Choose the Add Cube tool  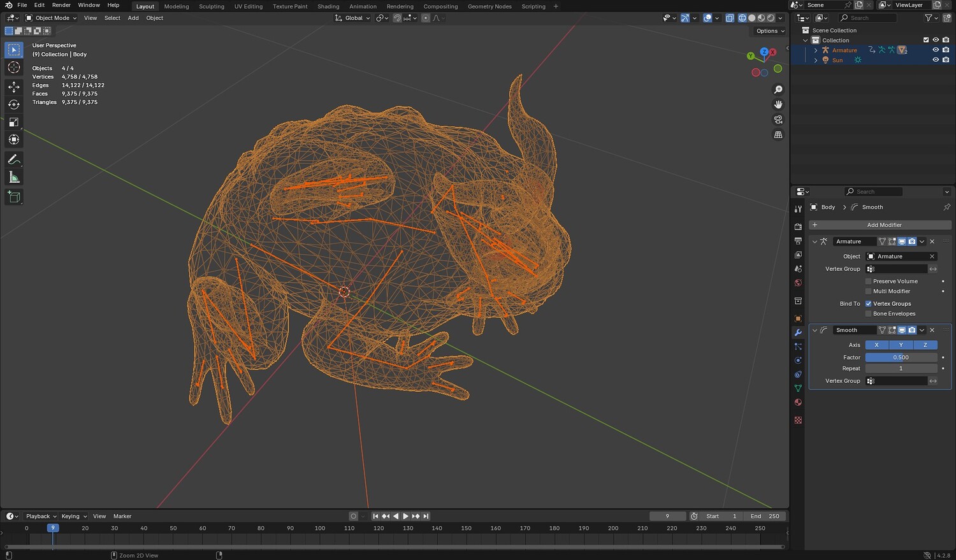click(x=14, y=197)
